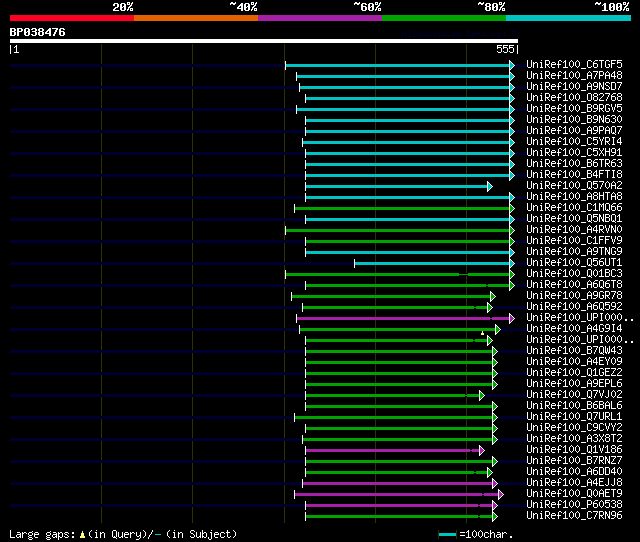Choose the UniRef100_Q5NBQ1 entry
The height and width of the screenshot is (542, 640).
574,219
